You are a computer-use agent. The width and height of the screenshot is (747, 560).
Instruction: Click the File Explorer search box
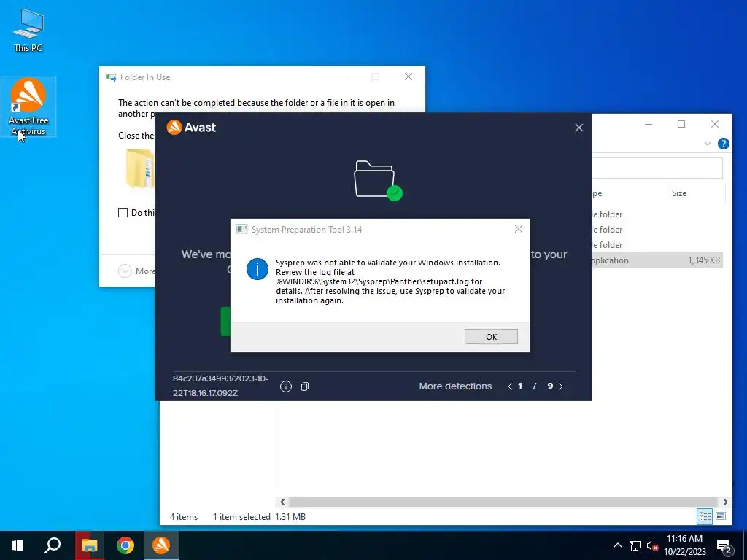coord(657,168)
